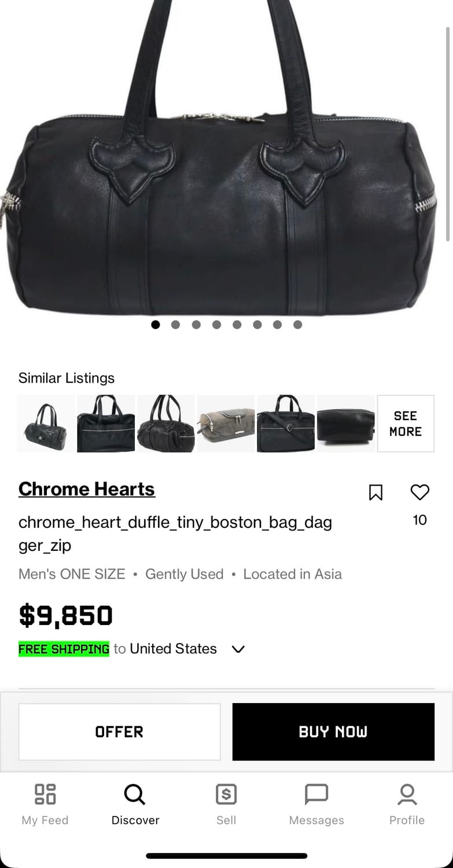Select the second image pagination dot

176,325
